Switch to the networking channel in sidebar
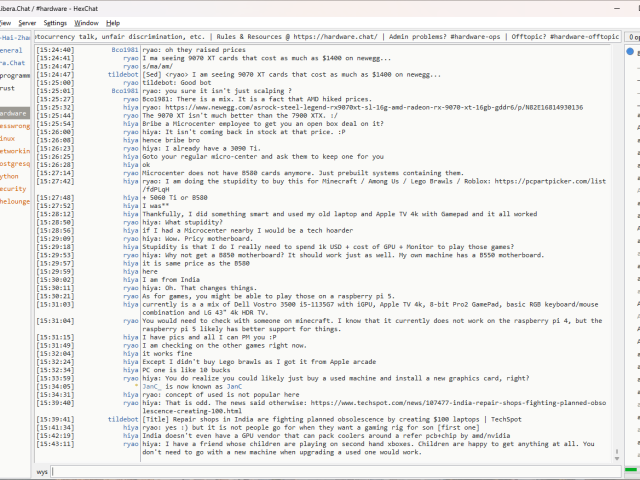The height and width of the screenshot is (480, 640). click(15, 151)
